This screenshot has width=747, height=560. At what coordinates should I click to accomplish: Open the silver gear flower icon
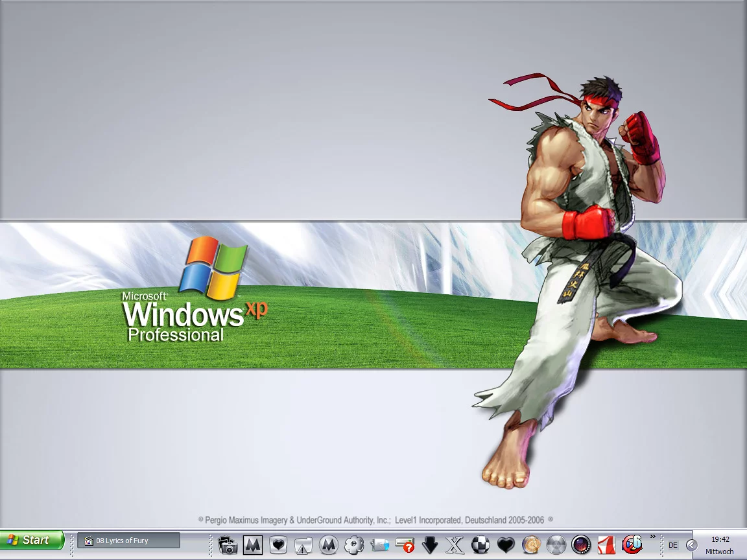(x=354, y=545)
